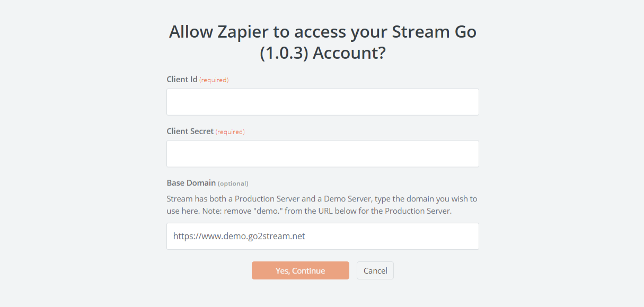This screenshot has height=307, width=644.
Task: Click the Cancel button
Action: [375, 270]
